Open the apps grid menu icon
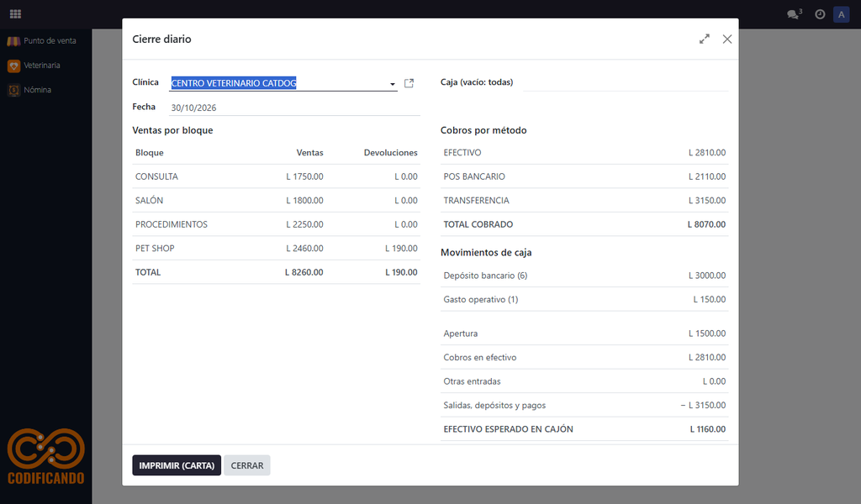 (x=15, y=13)
